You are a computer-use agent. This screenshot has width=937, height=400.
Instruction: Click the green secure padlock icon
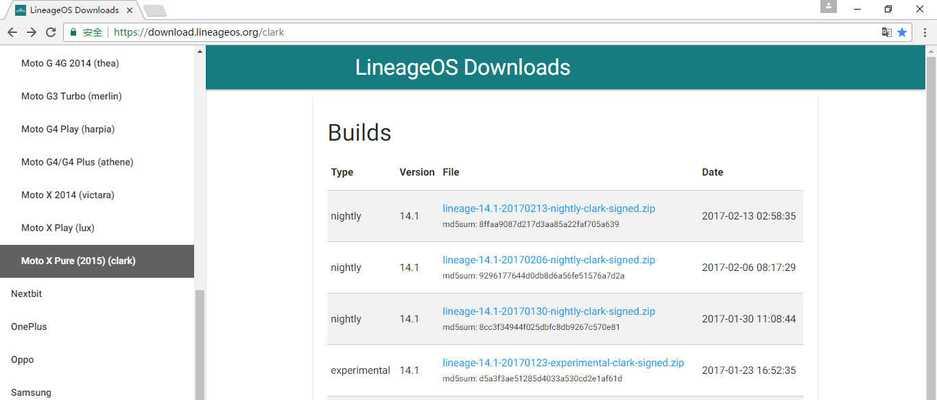(x=74, y=32)
